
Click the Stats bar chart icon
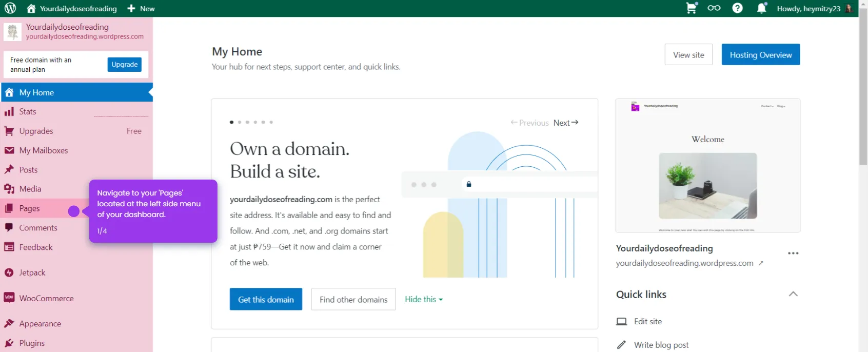click(9, 112)
